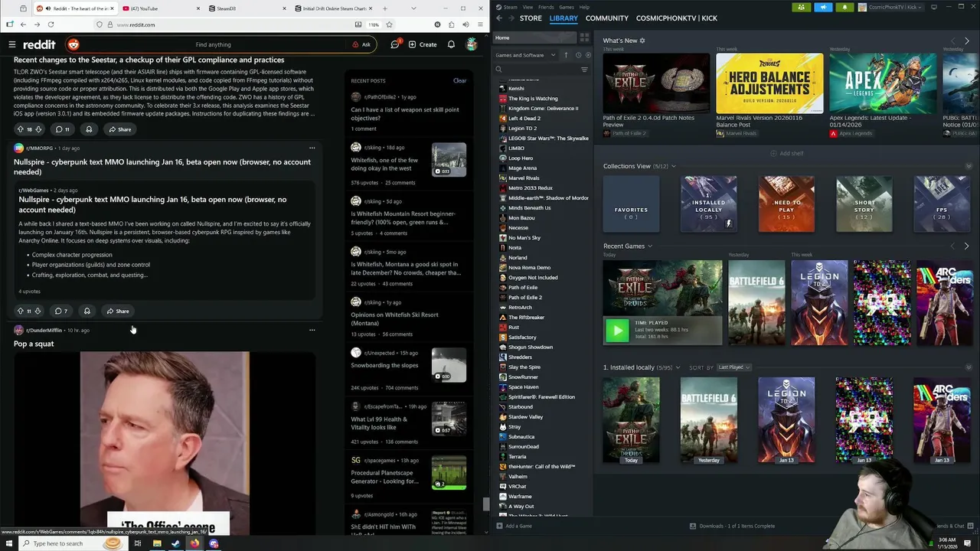Bookmark this page with the star icon
The width and height of the screenshot is (980, 551).
[x=389, y=24]
